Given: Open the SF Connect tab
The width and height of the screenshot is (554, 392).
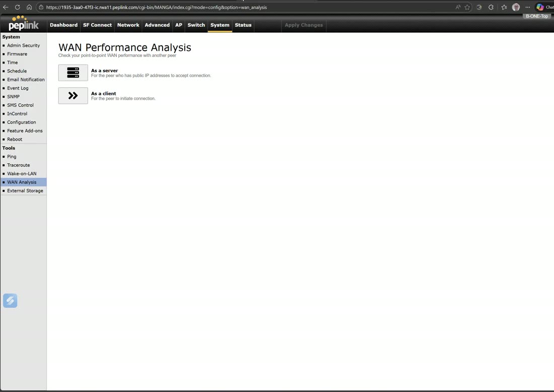Looking at the screenshot, I should click(x=97, y=25).
